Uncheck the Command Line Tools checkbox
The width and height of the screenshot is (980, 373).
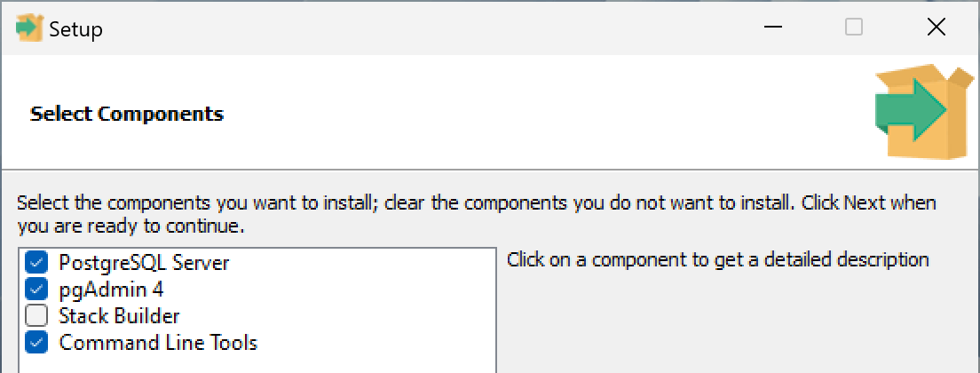(36, 343)
